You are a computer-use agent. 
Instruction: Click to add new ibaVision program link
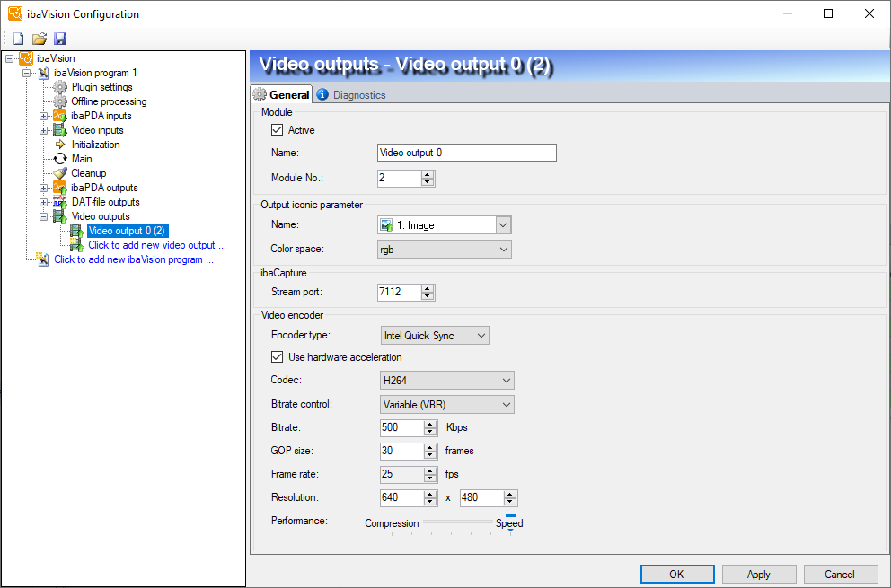(134, 259)
